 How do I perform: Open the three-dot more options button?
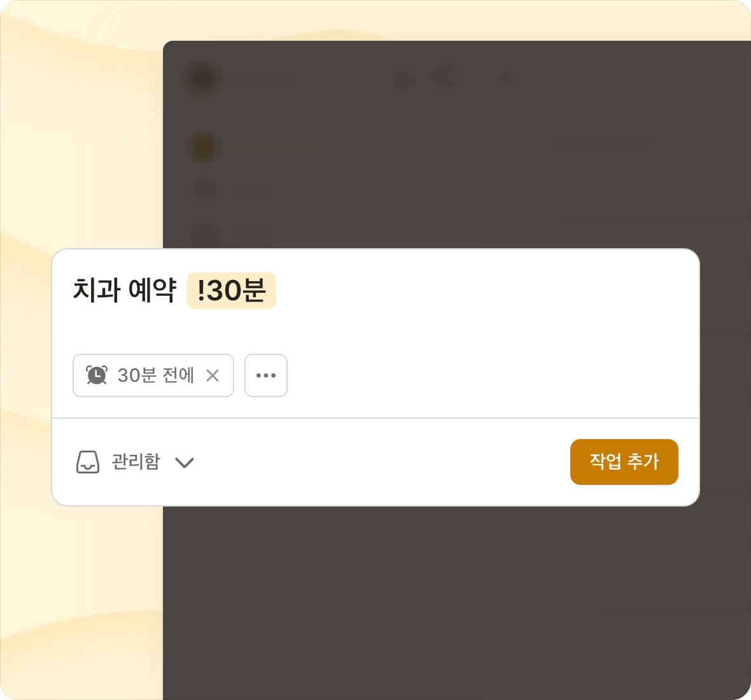click(x=266, y=375)
